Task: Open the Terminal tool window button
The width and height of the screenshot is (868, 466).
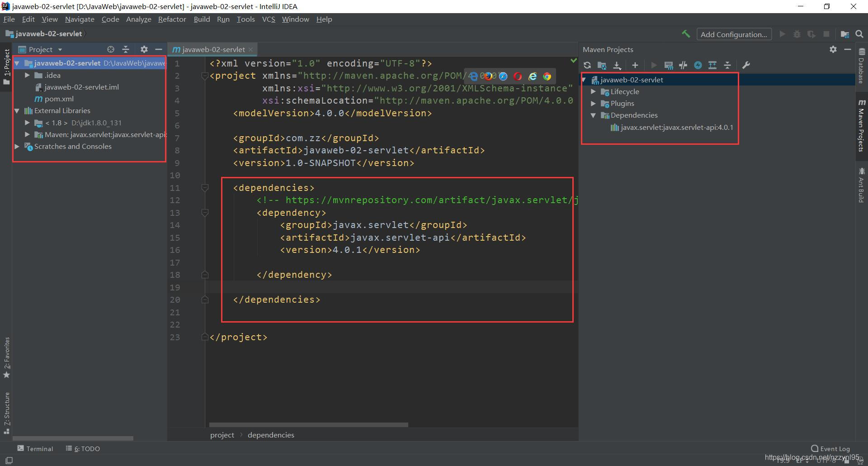Action: point(35,448)
